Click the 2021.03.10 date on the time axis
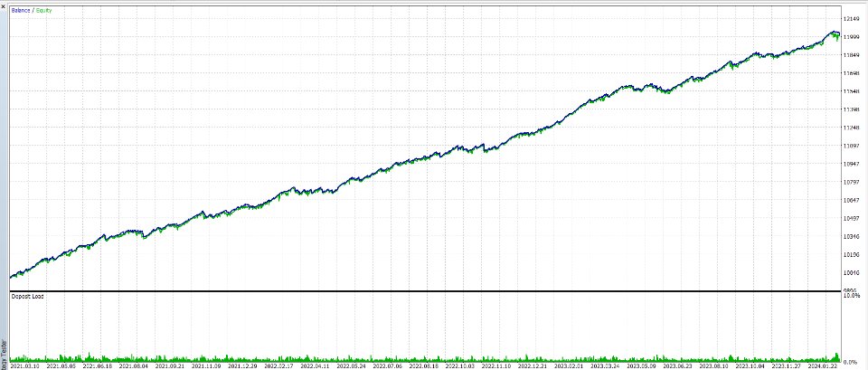This screenshot has width=868, height=370. pos(24,366)
